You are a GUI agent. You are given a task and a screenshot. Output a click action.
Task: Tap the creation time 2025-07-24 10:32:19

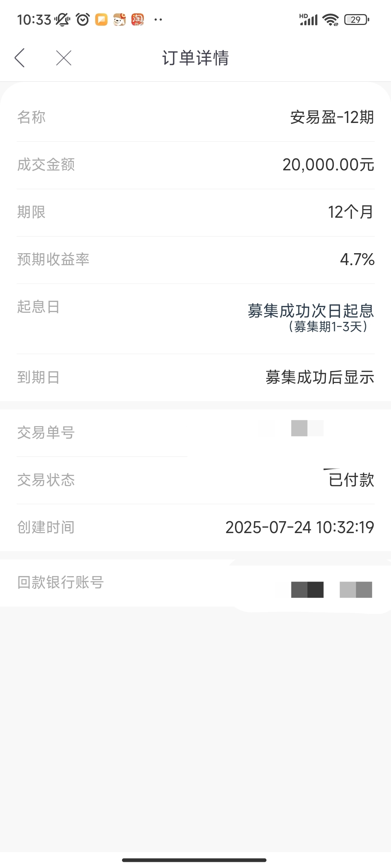point(300,527)
